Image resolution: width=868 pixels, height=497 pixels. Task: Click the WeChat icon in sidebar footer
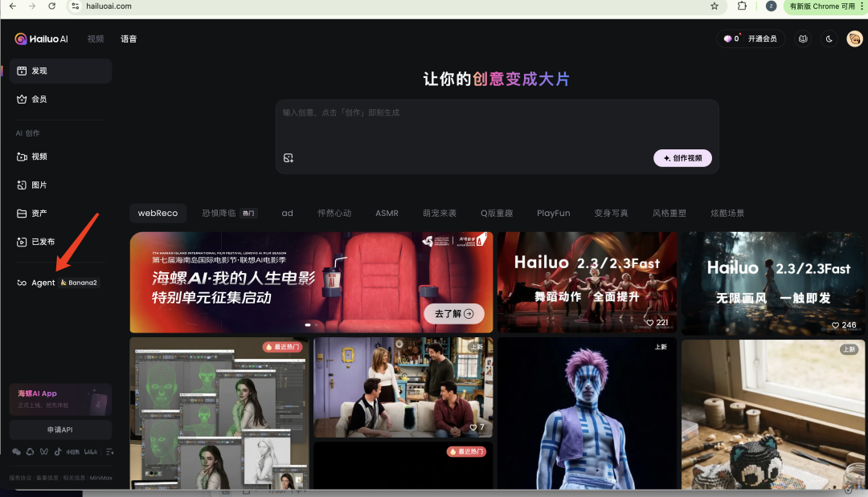[17, 452]
